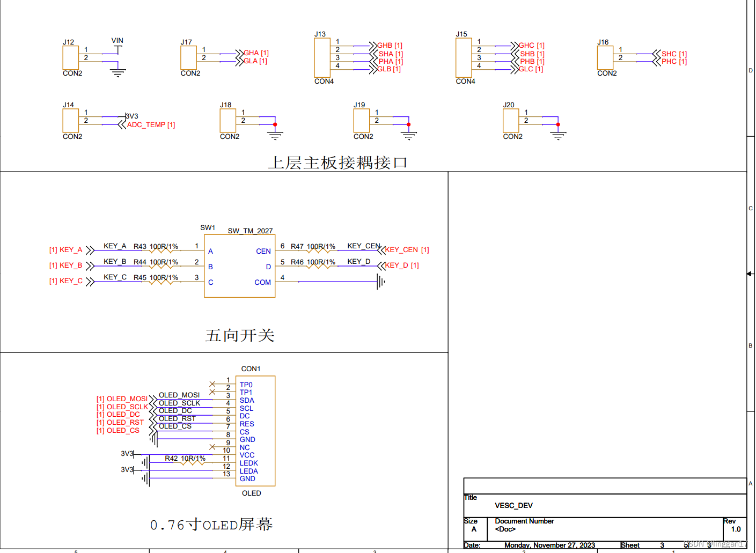This screenshot has width=756, height=553.
Task: Click the red [1] OLED_MOSI port label
Action: pyautogui.click(x=122, y=399)
